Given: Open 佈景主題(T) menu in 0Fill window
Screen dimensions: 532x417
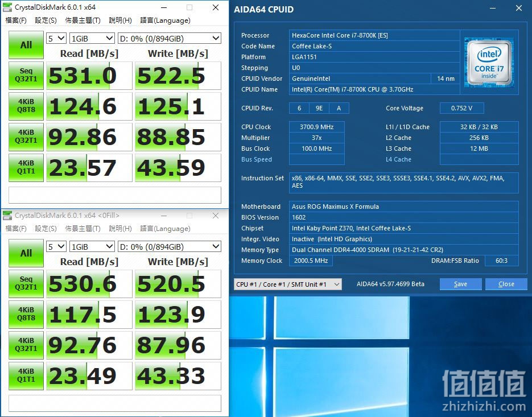Looking at the screenshot, I should coord(83,228).
